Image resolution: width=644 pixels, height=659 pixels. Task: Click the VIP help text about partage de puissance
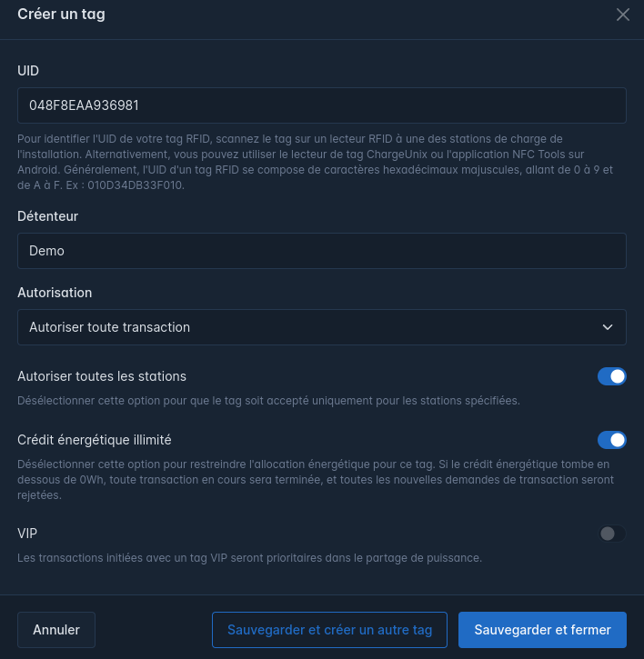click(249, 558)
